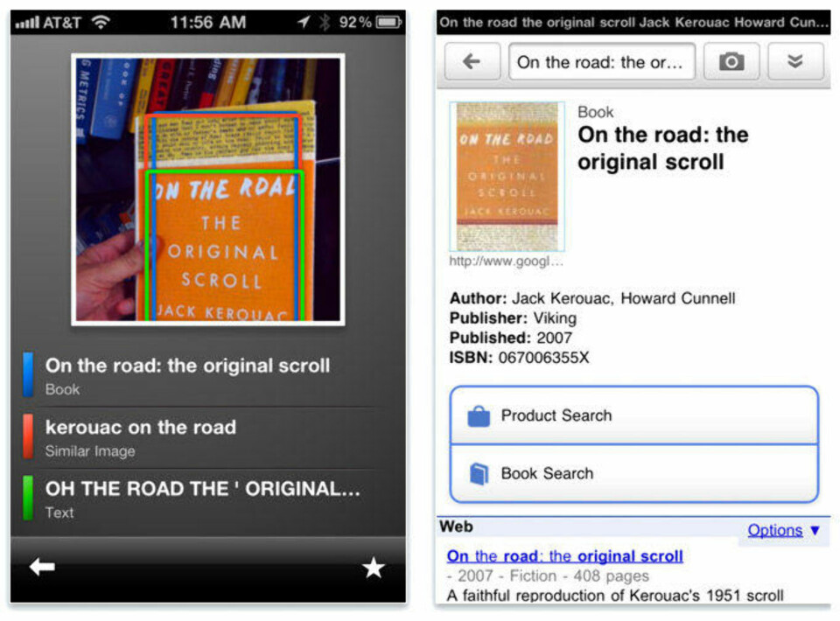
Task: Click the 'Book' category label above title
Action: pos(595,112)
